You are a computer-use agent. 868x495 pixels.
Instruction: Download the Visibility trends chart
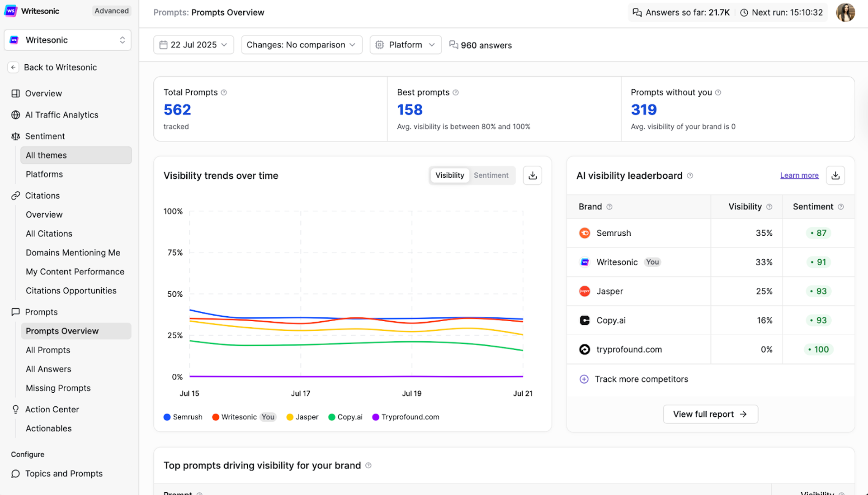click(533, 176)
